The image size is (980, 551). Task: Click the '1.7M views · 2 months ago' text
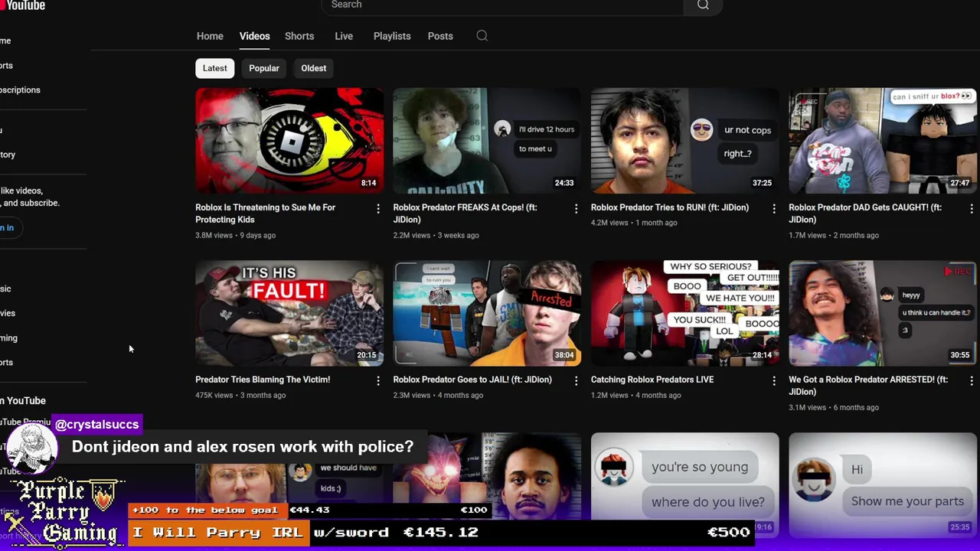pyautogui.click(x=834, y=235)
